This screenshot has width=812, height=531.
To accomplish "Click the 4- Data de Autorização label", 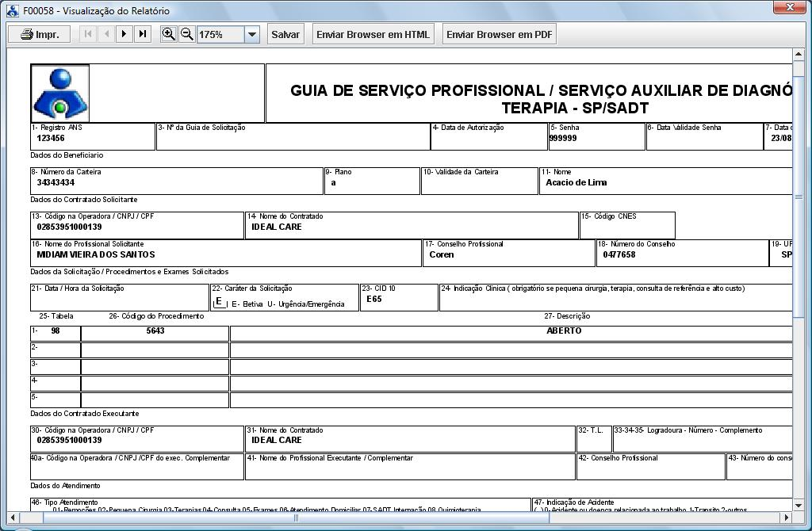I will point(468,128).
